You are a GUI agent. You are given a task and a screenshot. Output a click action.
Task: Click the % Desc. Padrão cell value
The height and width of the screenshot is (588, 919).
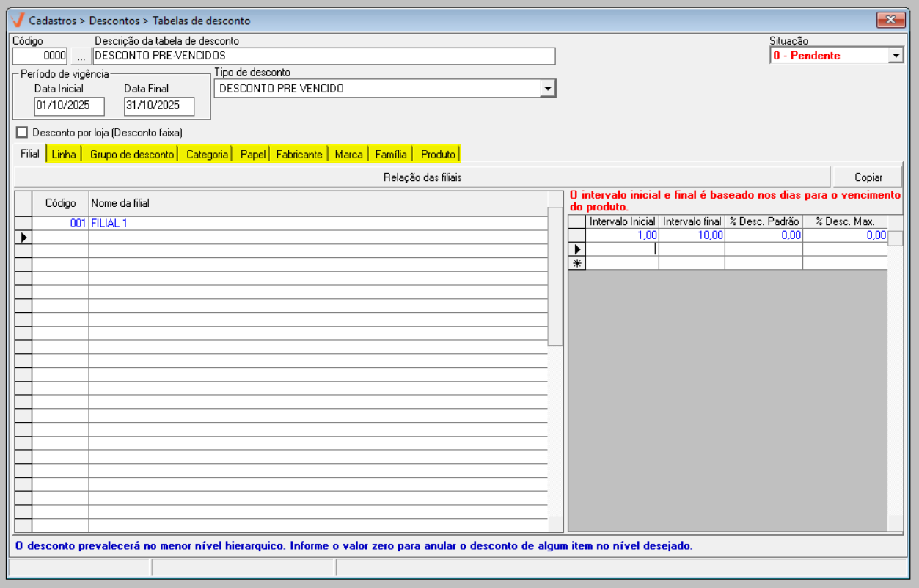[x=763, y=235]
